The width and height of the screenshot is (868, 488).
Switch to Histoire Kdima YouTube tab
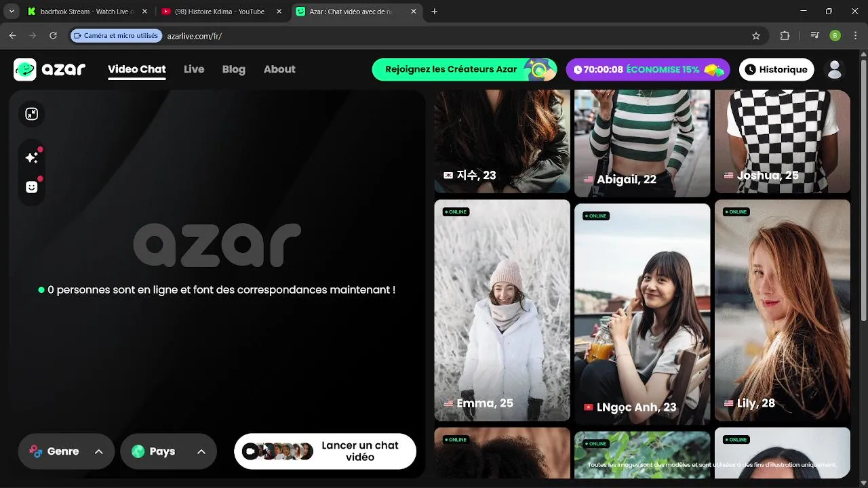pyautogui.click(x=222, y=12)
